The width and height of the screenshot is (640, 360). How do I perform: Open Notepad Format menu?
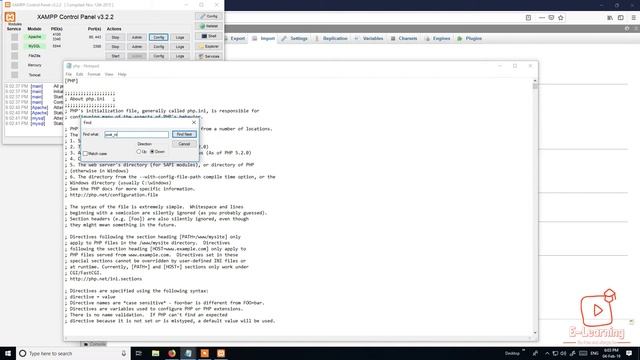pos(93,74)
